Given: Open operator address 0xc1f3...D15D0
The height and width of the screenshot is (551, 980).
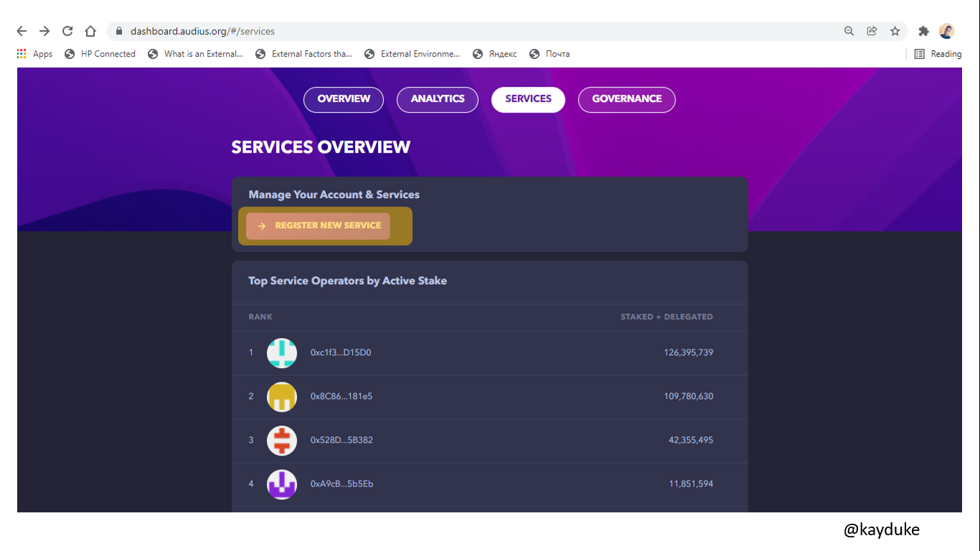Looking at the screenshot, I should (341, 352).
